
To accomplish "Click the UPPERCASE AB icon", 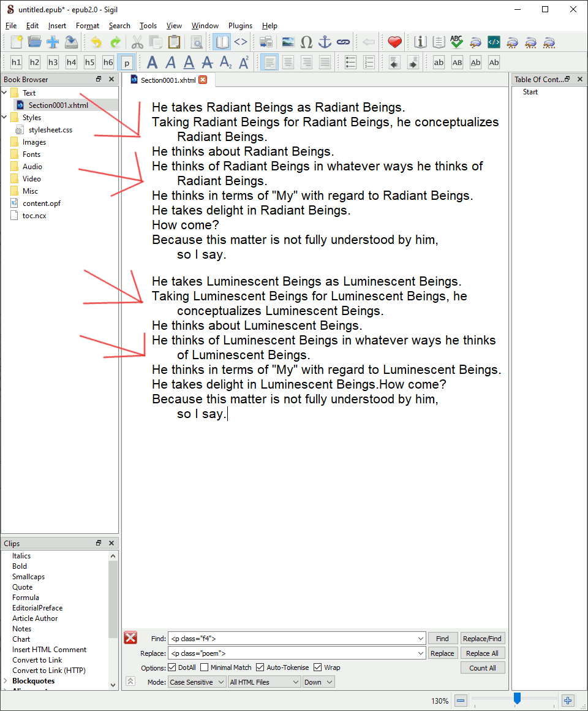I will [457, 62].
